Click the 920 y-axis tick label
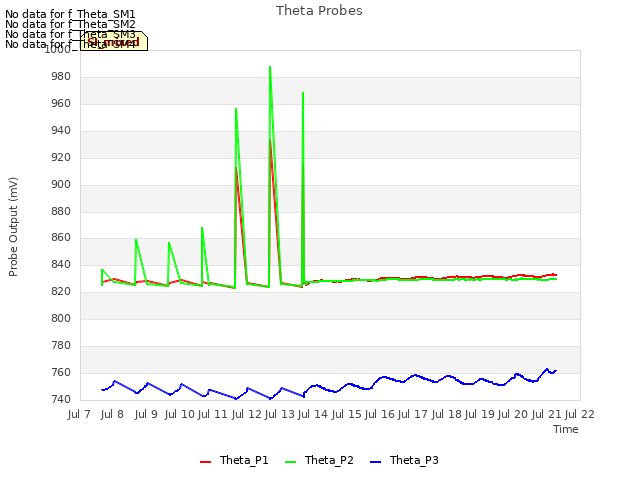The image size is (640, 480). click(61, 158)
